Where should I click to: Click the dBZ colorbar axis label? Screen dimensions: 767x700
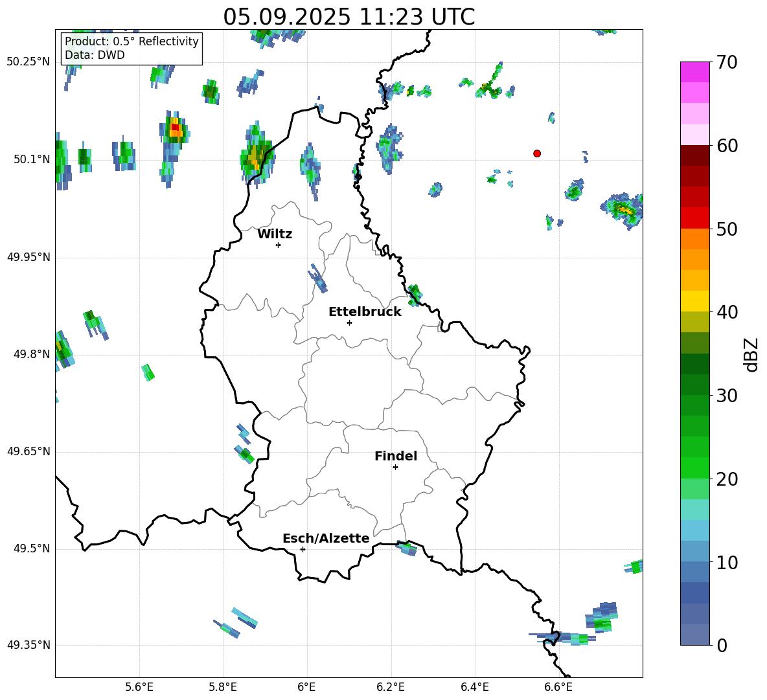[751, 354]
